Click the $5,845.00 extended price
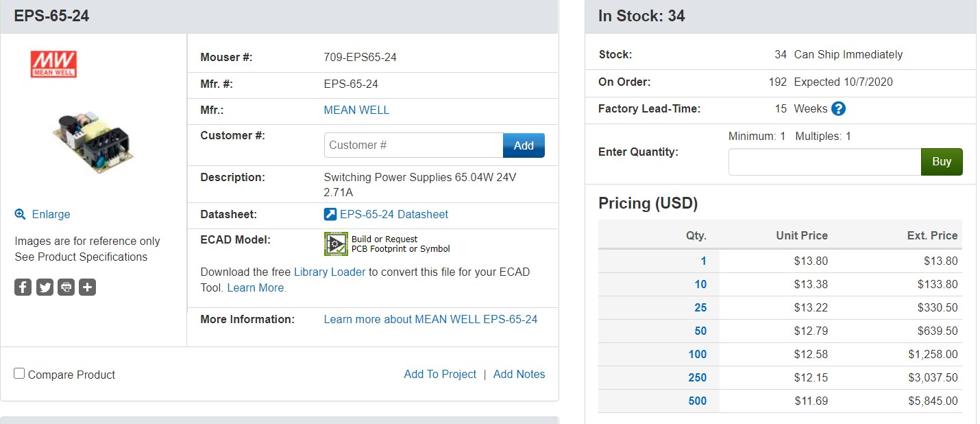The image size is (980, 424). coord(933,401)
